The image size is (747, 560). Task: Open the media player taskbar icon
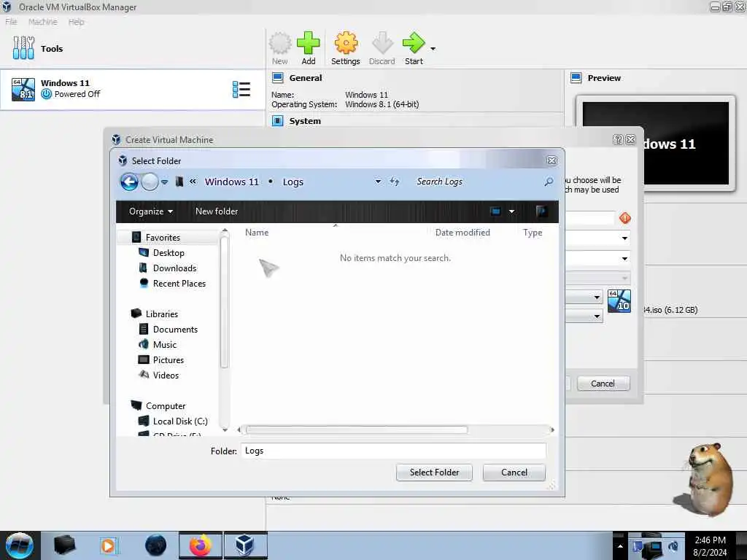(108, 545)
